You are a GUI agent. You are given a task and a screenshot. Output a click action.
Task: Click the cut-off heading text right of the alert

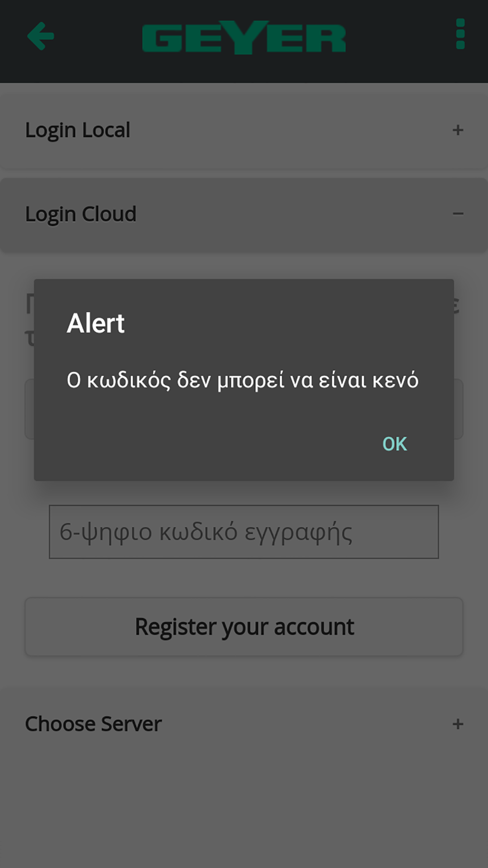pyautogui.click(x=457, y=305)
